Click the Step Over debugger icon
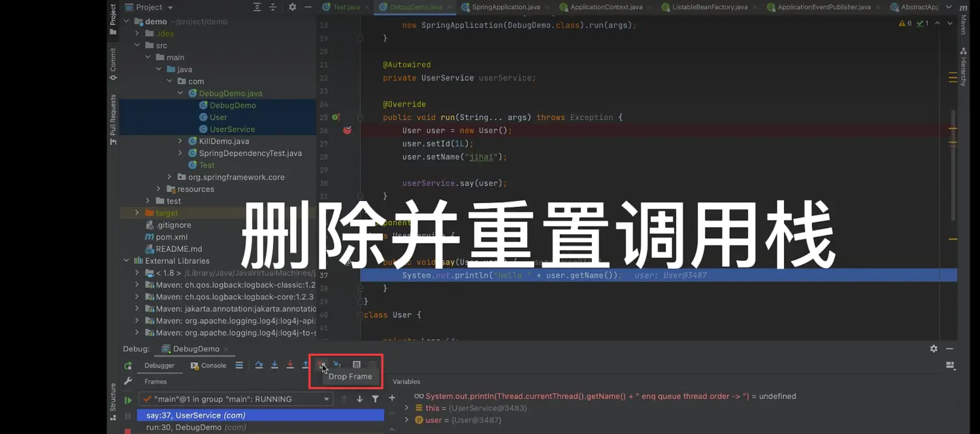 coord(259,365)
